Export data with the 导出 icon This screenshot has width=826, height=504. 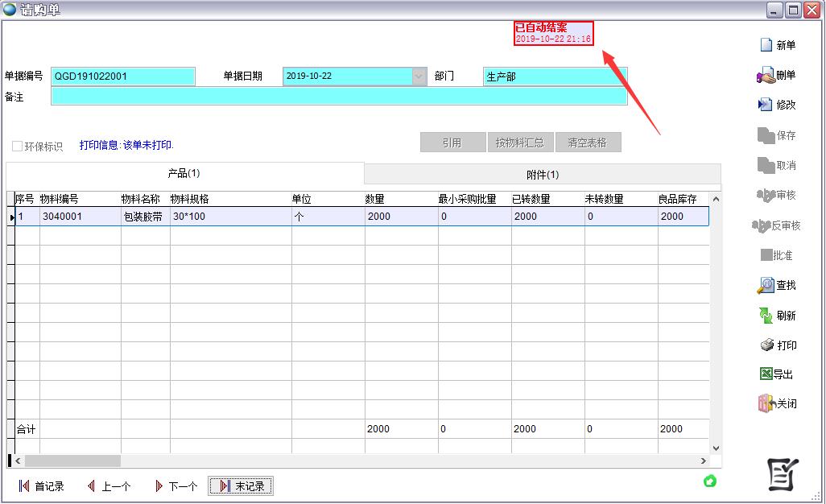coord(766,374)
